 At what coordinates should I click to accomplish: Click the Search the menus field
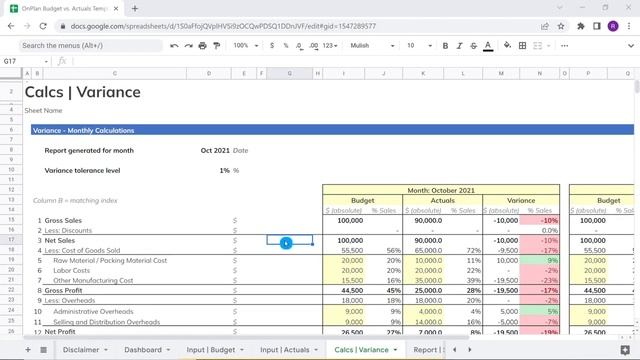point(90,46)
